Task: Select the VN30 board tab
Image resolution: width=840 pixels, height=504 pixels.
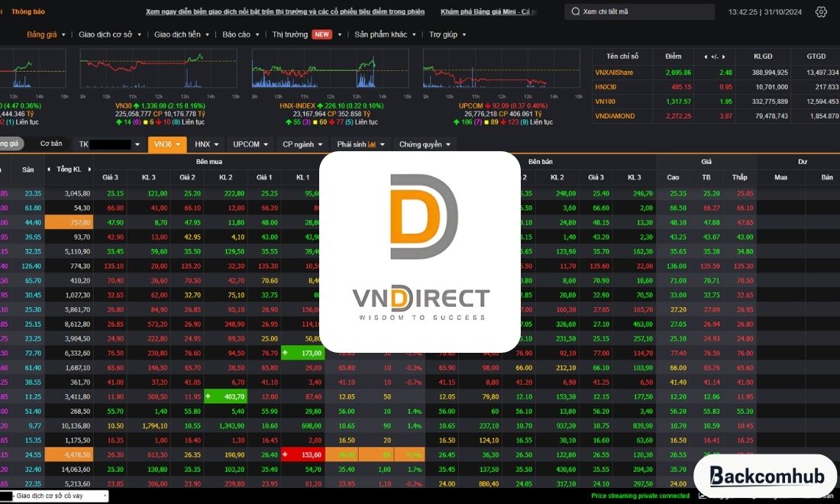Action: point(167,144)
